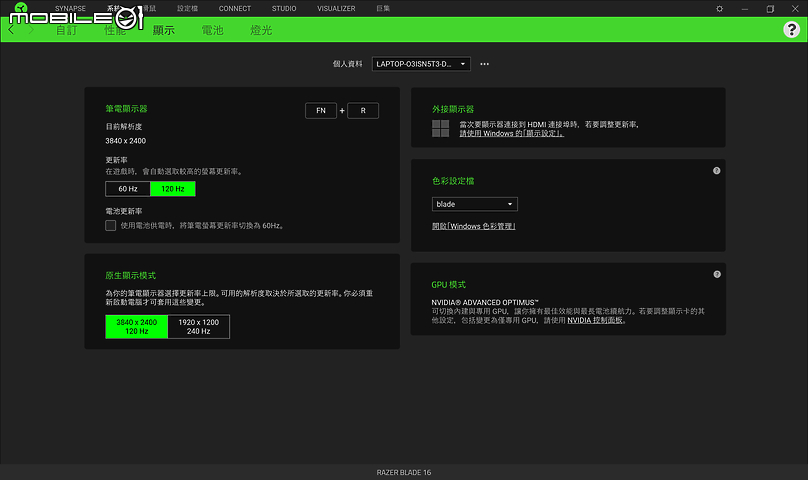This screenshot has height=480, width=808.
Task: Open the VISUALIZER tab
Action: [x=336, y=8]
